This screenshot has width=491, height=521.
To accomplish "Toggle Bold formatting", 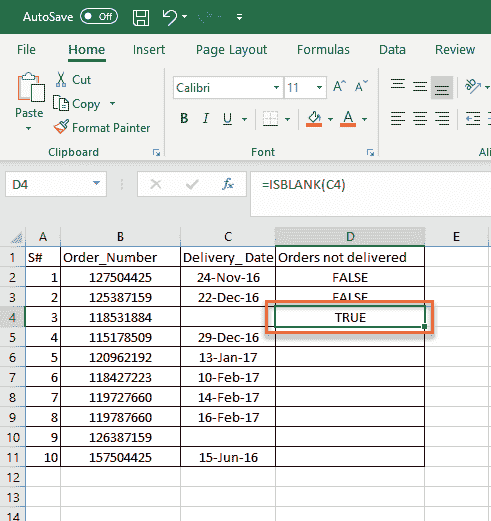I will 184,118.
